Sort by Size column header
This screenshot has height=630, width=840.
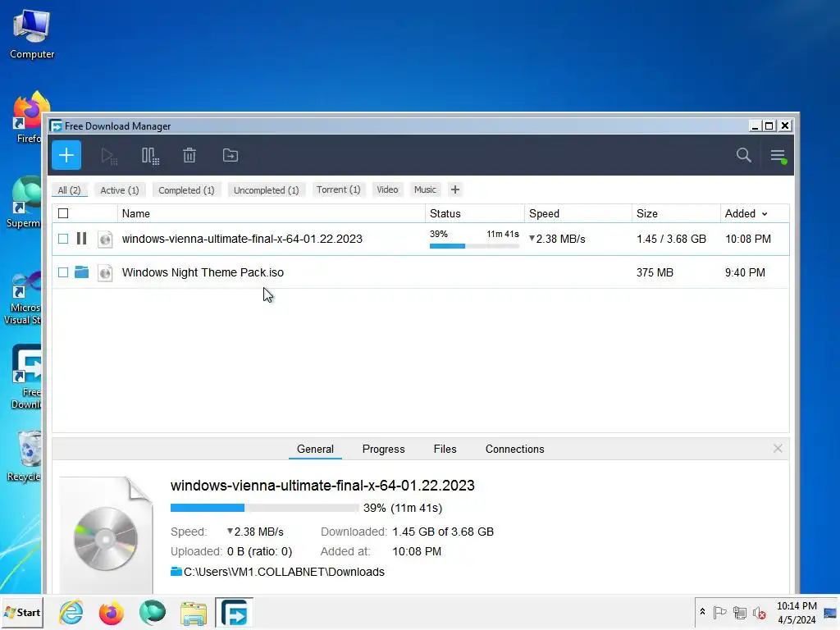coord(676,213)
